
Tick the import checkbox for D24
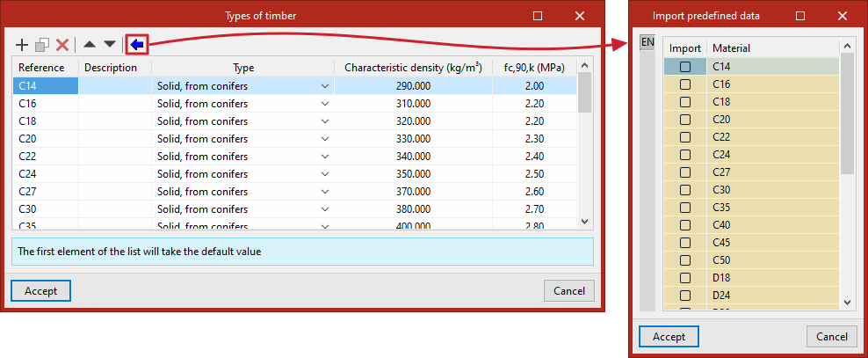(685, 295)
